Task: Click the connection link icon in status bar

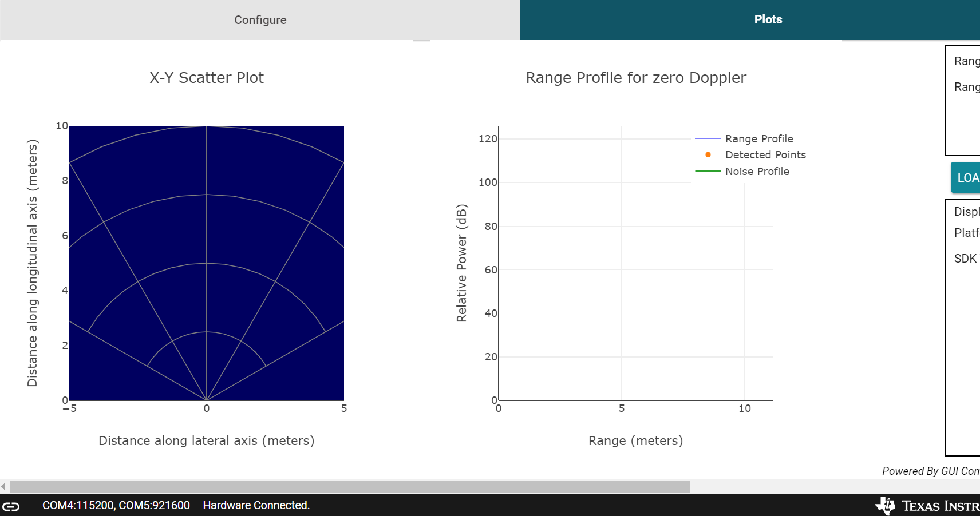Action: (11, 506)
